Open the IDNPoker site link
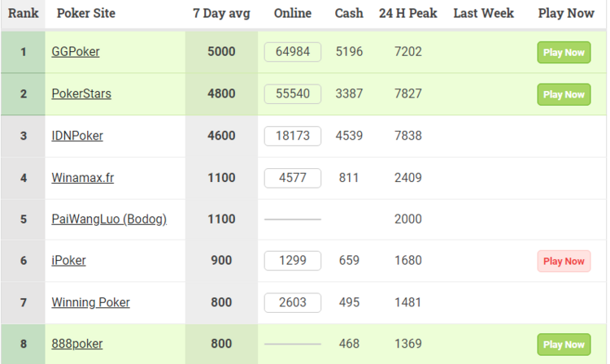The image size is (610, 364). (x=77, y=136)
